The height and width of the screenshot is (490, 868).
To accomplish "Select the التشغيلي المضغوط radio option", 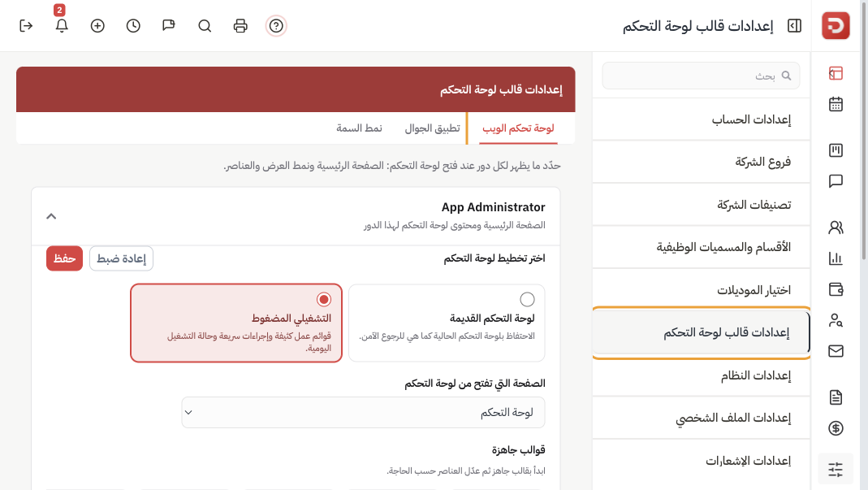I will 324,299.
